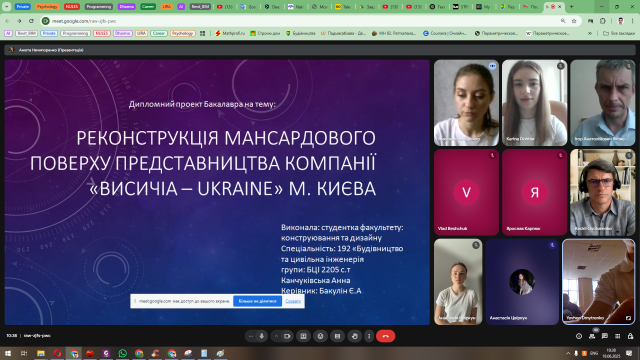Open host controls lock icon
This screenshot has height=360, width=640.
(x=630, y=336)
